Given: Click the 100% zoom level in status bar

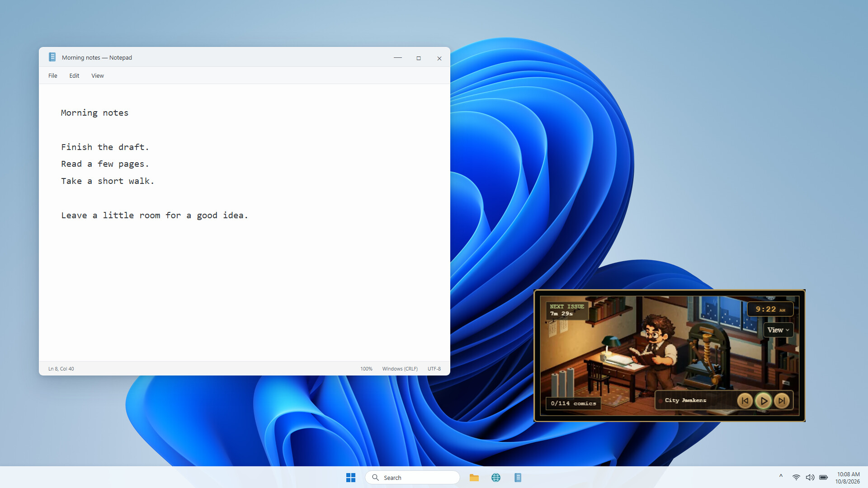Looking at the screenshot, I should [x=366, y=369].
